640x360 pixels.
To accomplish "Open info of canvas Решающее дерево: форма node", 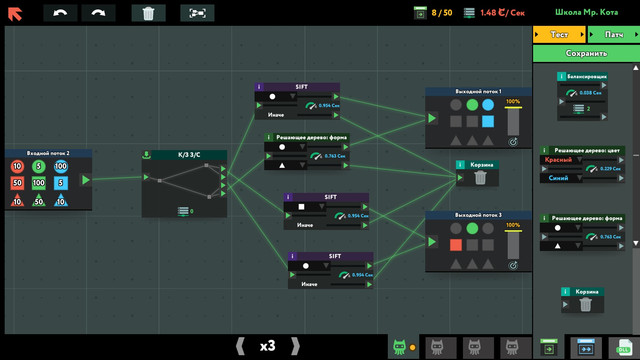I will tap(269, 137).
